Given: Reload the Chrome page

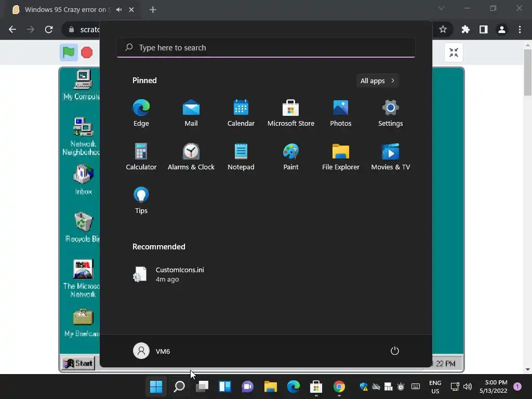Looking at the screenshot, I should pos(49,30).
